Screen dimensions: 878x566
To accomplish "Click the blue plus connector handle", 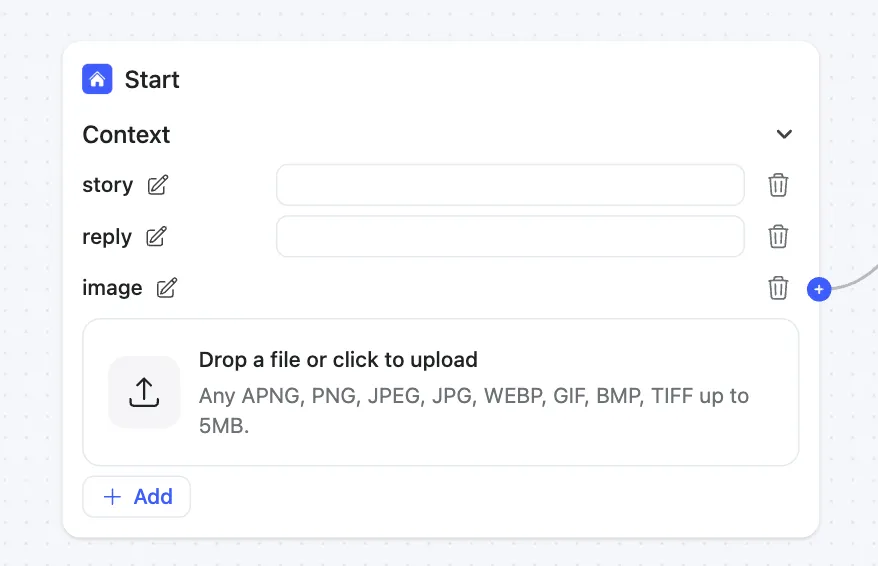I will (x=818, y=289).
